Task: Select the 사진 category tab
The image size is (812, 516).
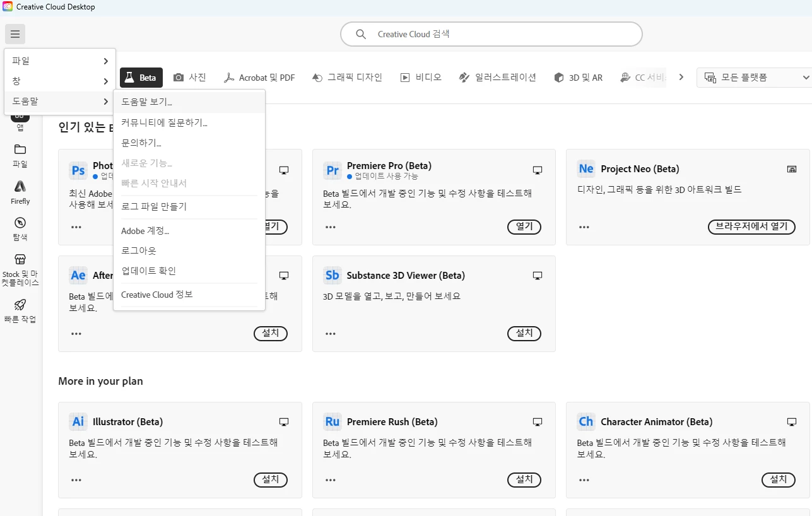Action: click(x=190, y=78)
